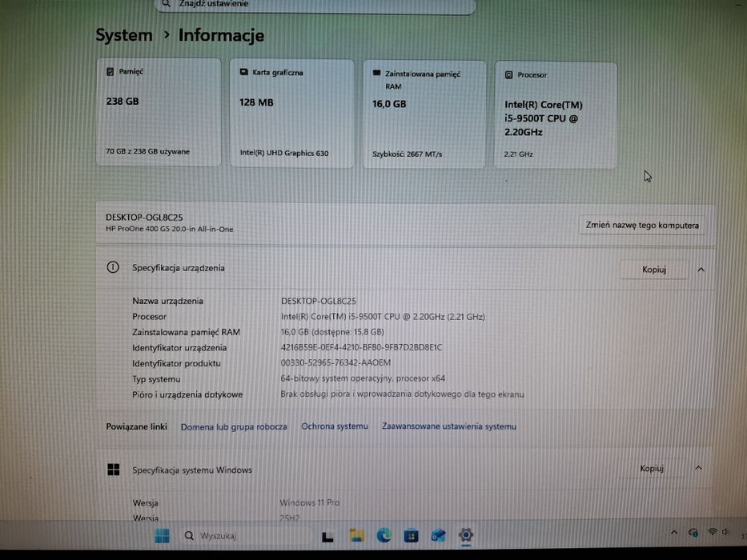This screenshot has width=747, height=560.
Task: Click the tray security status icon
Action: click(x=693, y=532)
